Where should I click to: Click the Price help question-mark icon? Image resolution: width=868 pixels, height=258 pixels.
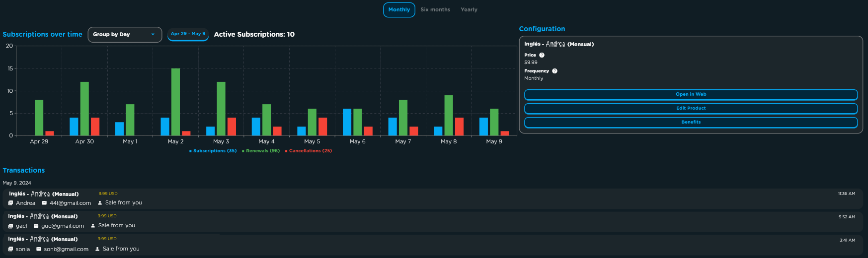click(542, 55)
